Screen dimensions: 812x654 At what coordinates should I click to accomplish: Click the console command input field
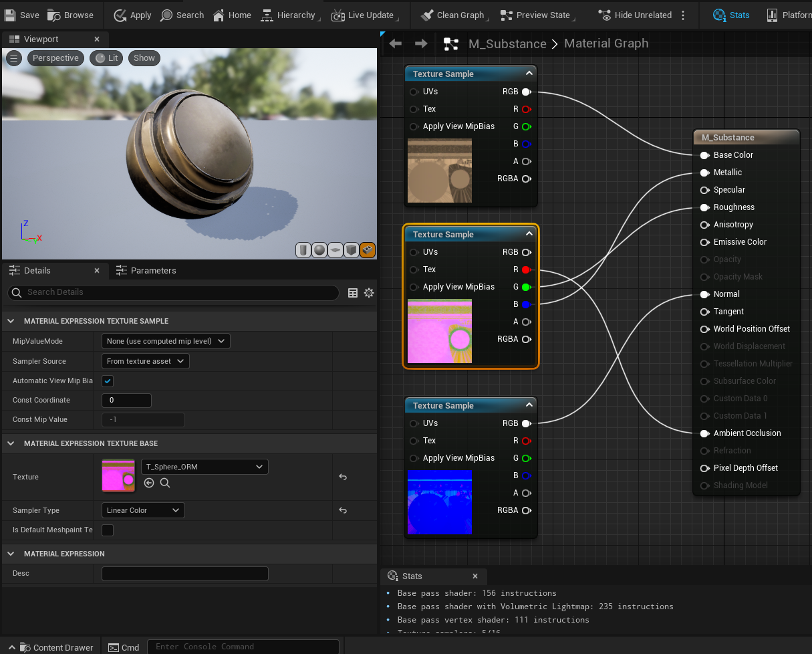click(243, 647)
